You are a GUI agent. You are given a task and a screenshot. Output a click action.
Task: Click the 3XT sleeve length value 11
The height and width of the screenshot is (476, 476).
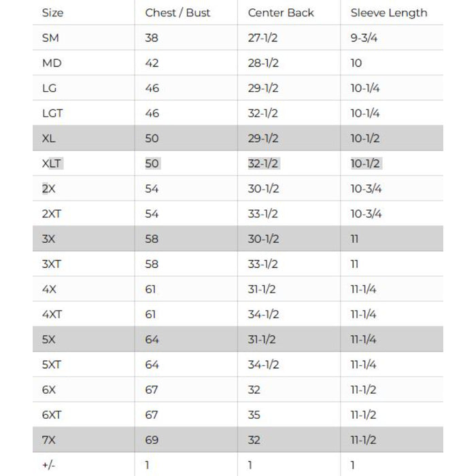pyautogui.click(x=354, y=265)
